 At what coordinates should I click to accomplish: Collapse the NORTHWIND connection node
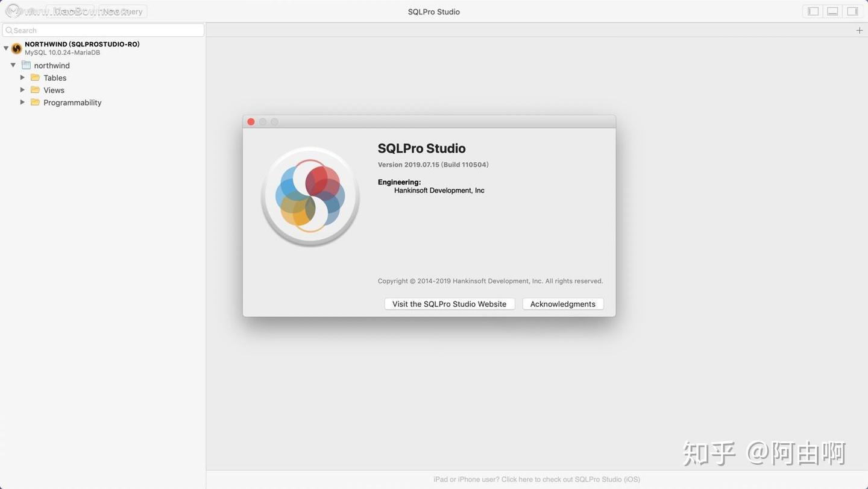pyautogui.click(x=6, y=48)
